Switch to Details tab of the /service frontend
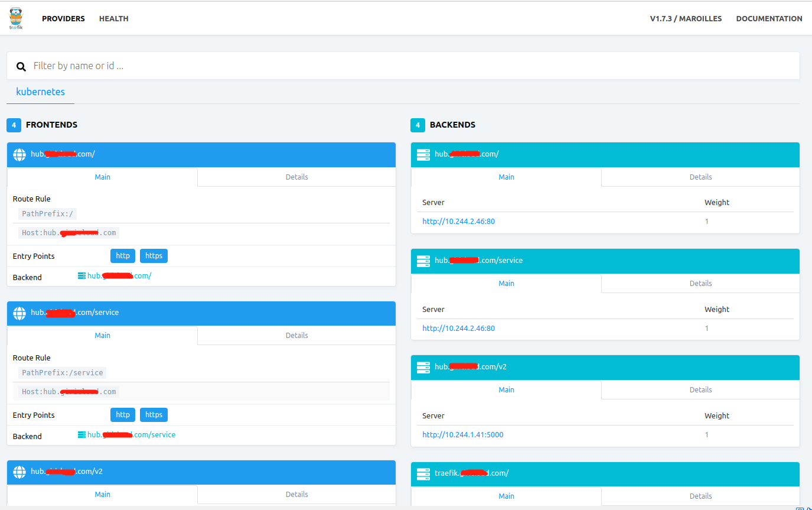The height and width of the screenshot is (510, 812). pos(296,336)
